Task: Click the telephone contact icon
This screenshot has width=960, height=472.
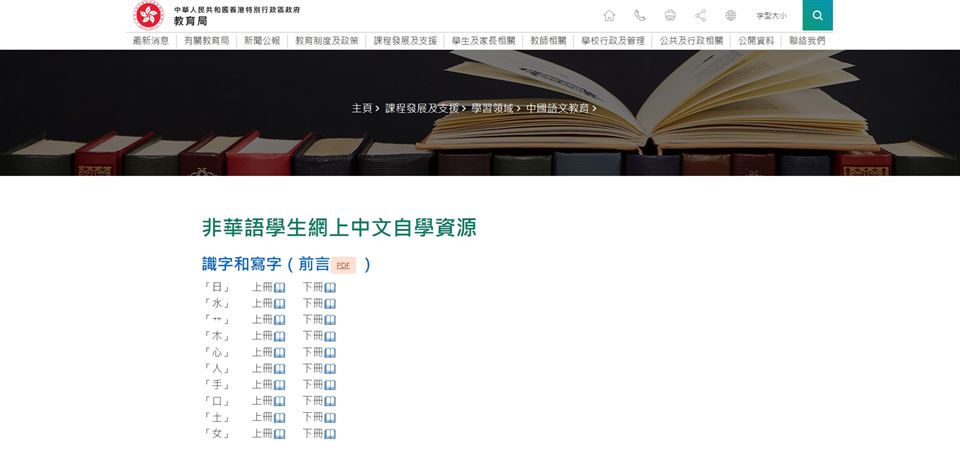Action: tap(640, 15)
